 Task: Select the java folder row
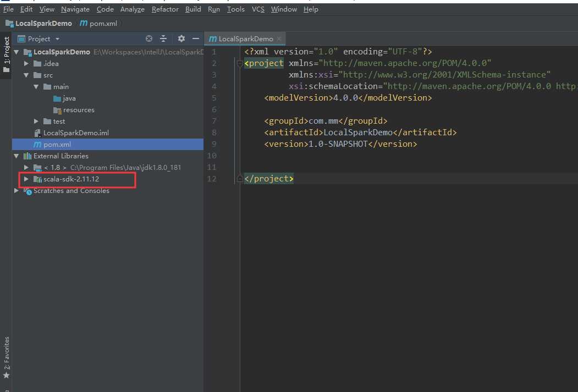click(108, 98)
